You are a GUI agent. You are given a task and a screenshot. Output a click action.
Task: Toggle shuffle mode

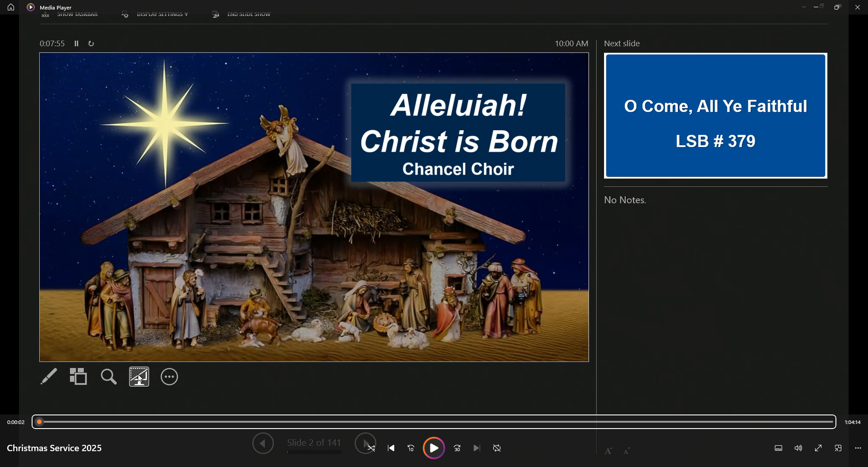[371, 448]
